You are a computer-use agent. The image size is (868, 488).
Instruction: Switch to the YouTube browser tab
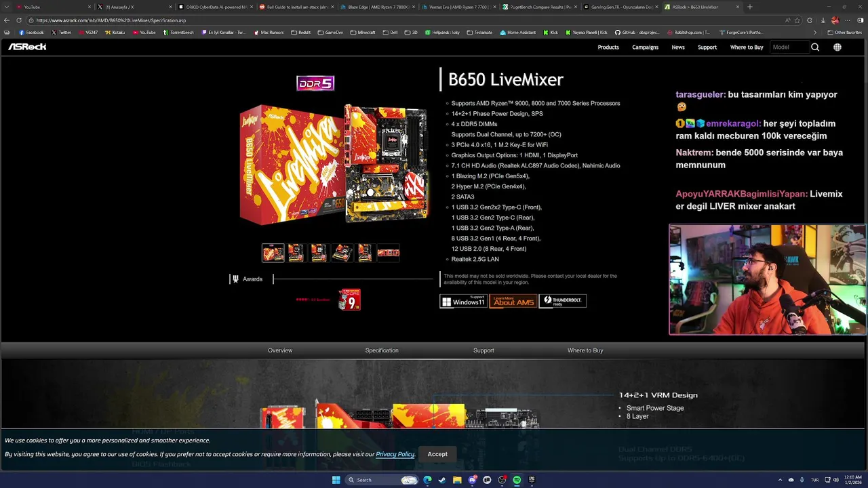pos(54,7)
